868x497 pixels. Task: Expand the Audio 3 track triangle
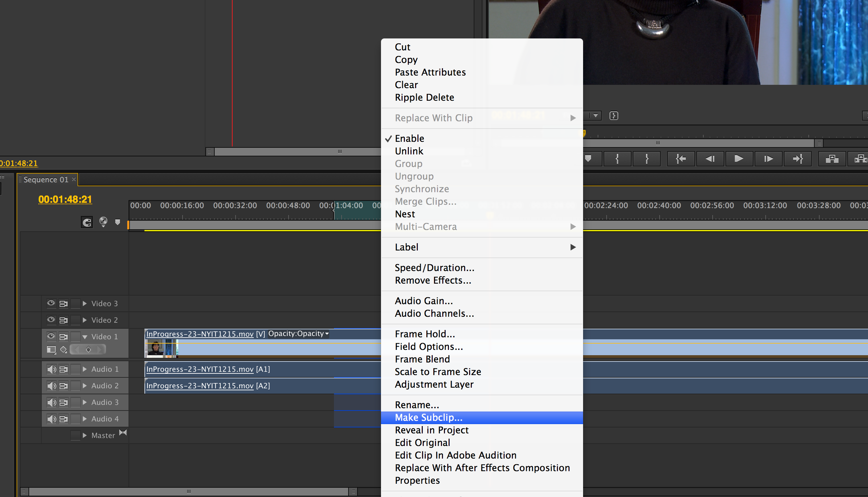click(x=84, y=402)
